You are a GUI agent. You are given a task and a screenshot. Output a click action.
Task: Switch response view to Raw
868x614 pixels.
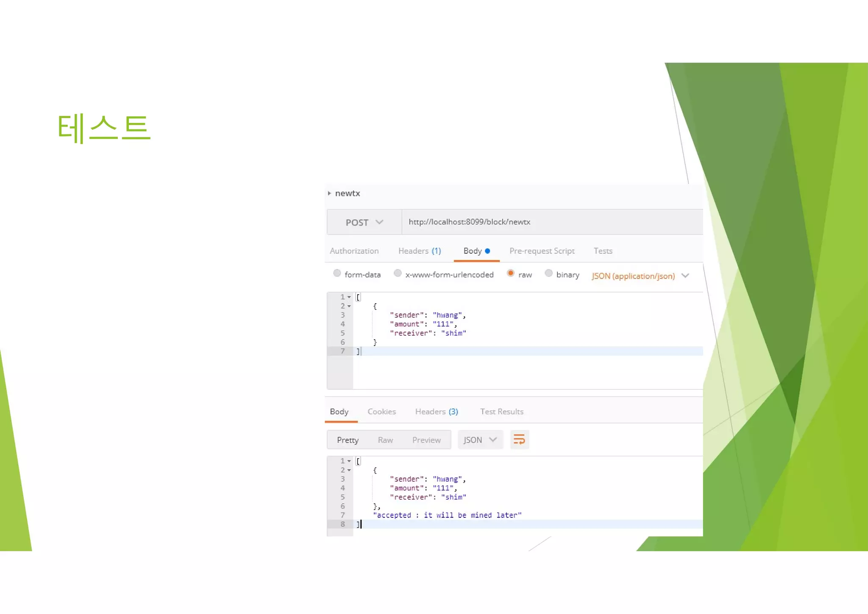[385, 440]
